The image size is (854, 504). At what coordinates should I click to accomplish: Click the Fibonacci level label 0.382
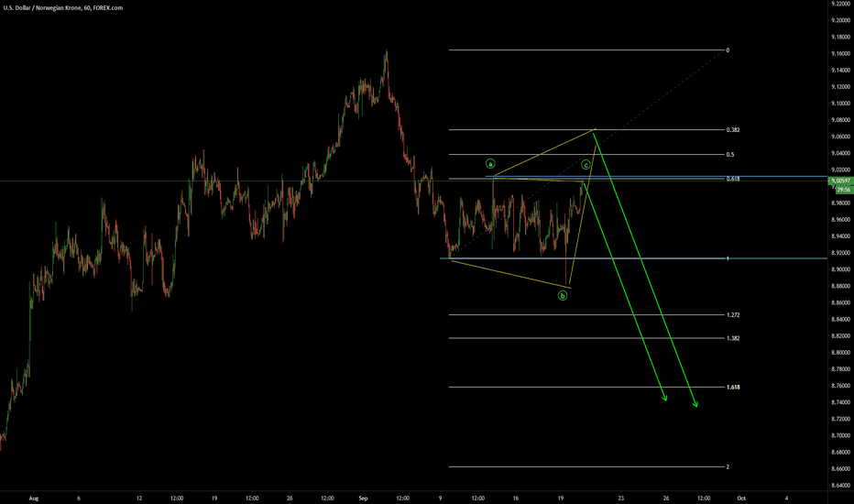[732, 130]
